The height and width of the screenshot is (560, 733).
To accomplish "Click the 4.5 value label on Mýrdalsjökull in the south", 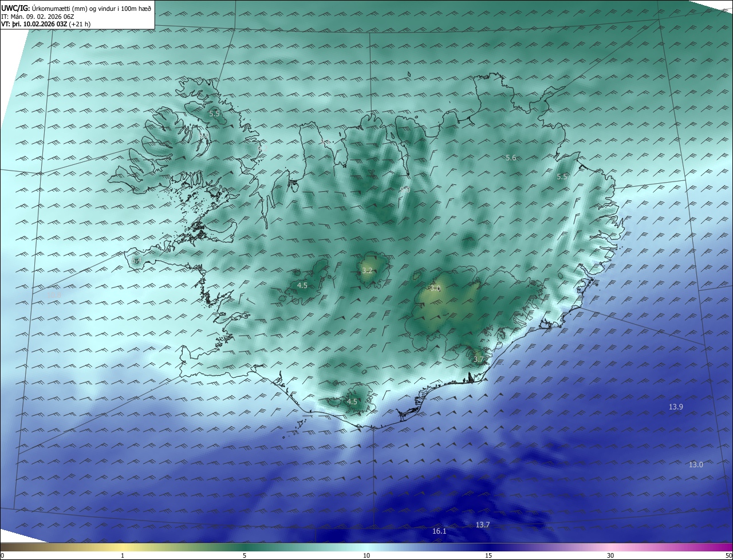I will coord(352,401).
